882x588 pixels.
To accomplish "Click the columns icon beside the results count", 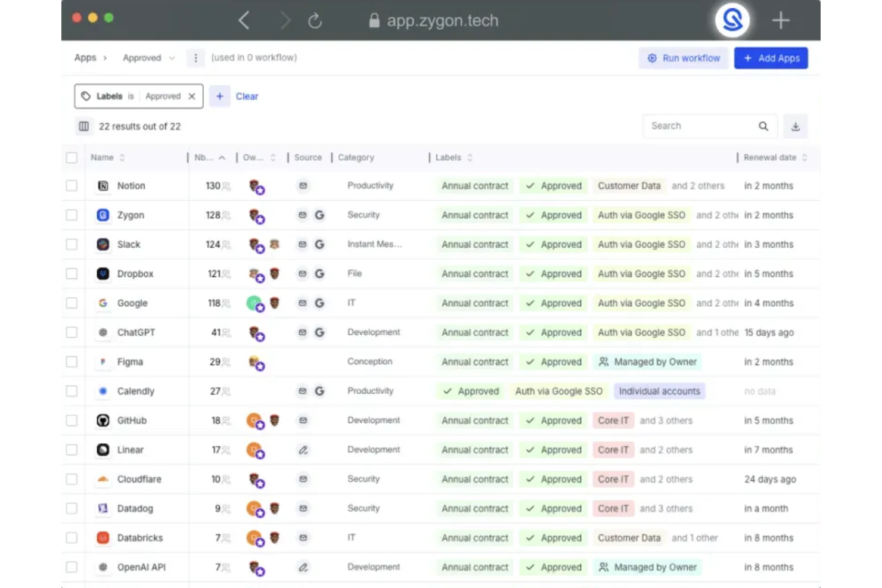I will [83, 126].
